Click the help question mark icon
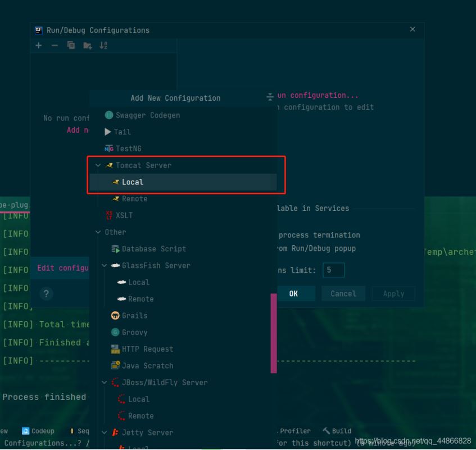Viewport: 476px width, 450px height. pos(46,294)
